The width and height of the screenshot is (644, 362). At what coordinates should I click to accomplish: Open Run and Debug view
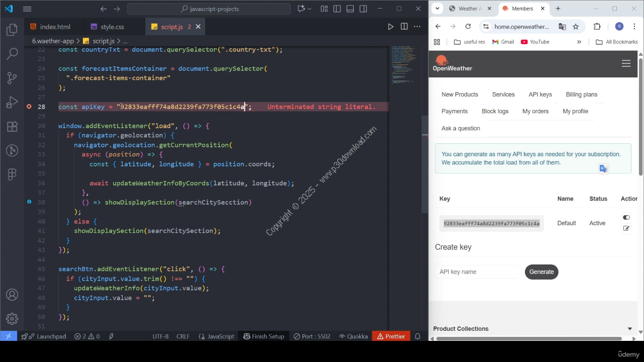pos(12,103)
